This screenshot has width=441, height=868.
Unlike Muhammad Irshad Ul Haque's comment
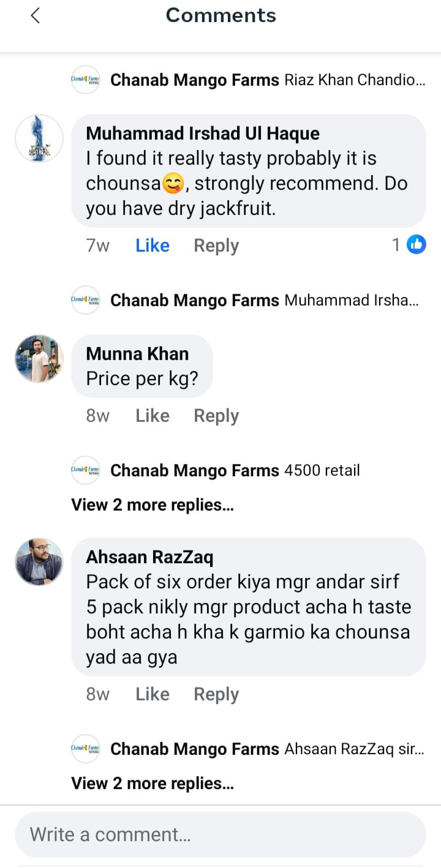[x=153, y=245]
